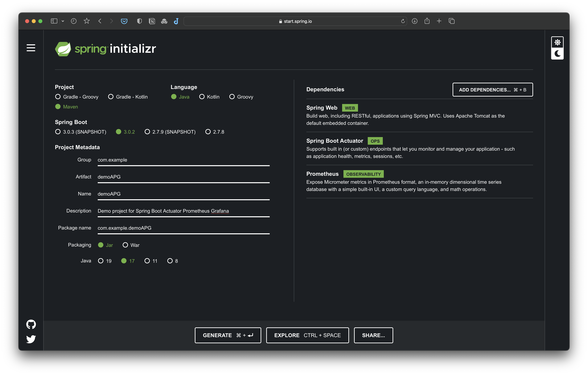
Task: Switch to dark theme moon icon
Action: point(557,54)
